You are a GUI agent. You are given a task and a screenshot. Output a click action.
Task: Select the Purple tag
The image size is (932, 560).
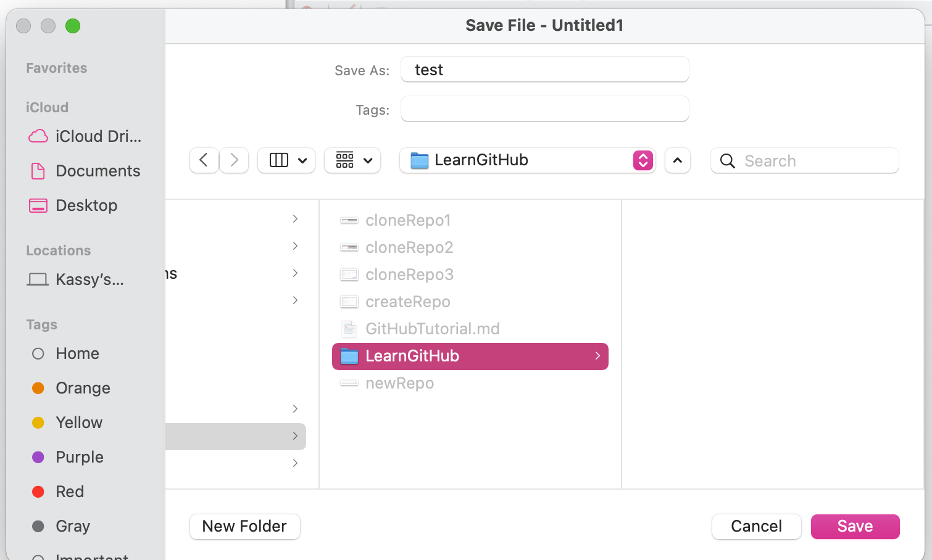(80, 457)
